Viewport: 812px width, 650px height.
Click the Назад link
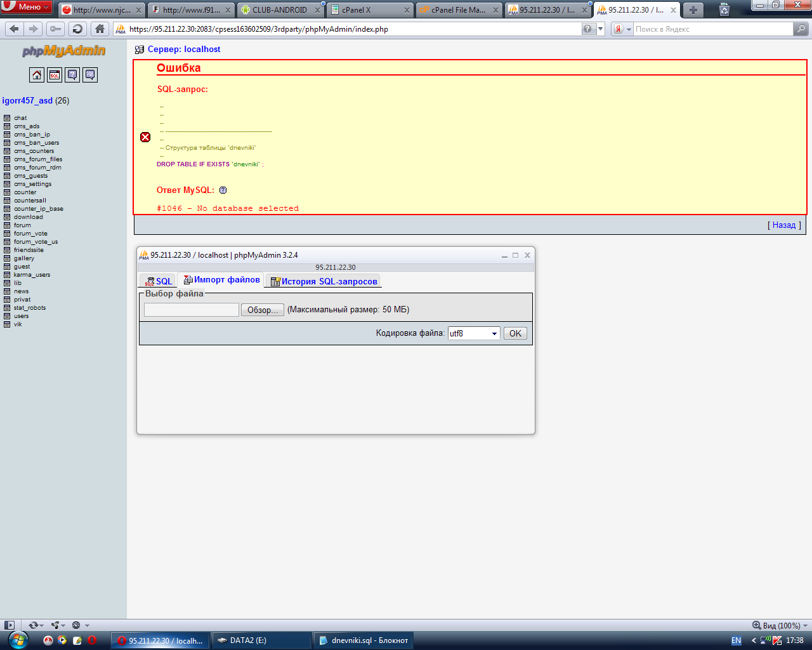point(783,225)
